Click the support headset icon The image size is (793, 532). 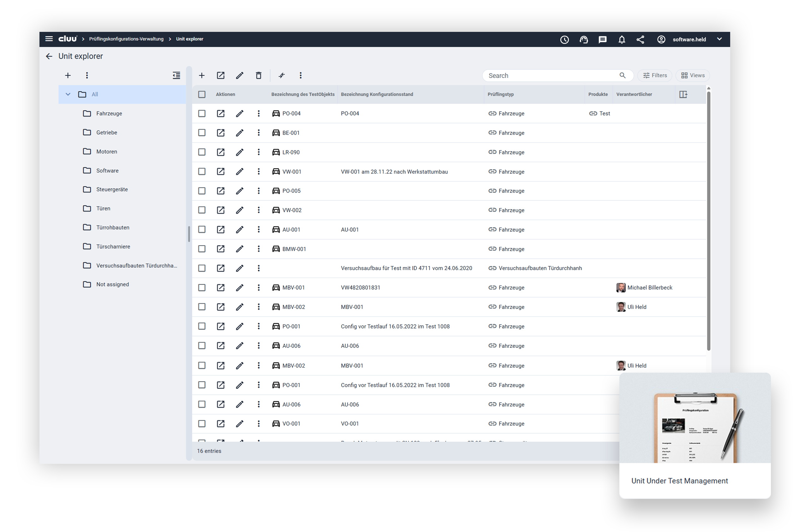coord(584,39)
